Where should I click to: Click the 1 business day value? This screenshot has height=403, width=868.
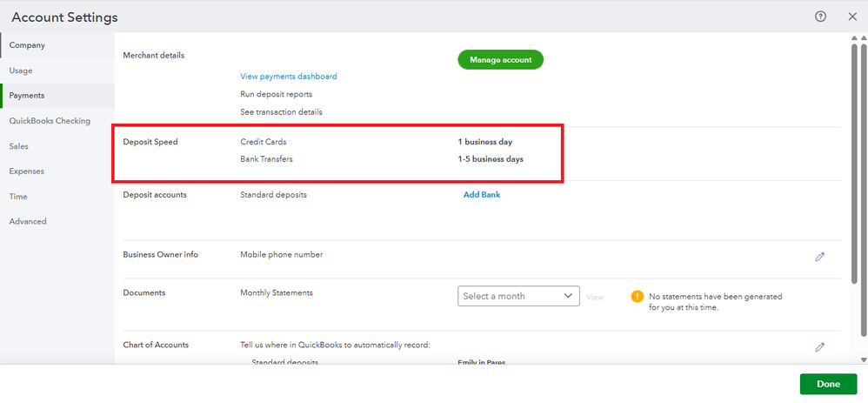pos(485,142)
